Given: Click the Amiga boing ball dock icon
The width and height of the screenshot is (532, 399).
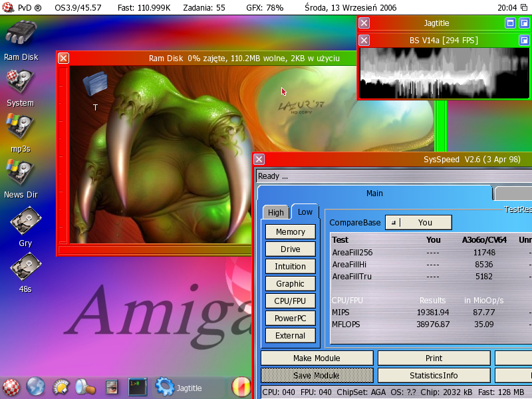Looking at the screenshot, I should [11, 387].
